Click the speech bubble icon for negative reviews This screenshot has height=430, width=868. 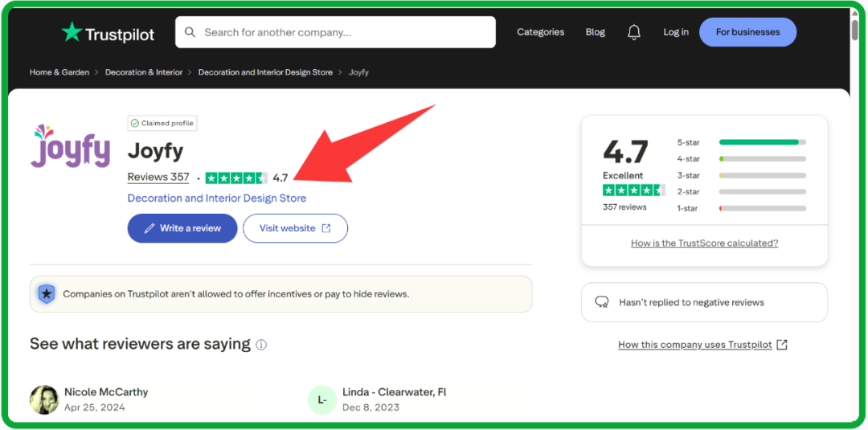pyautogui.click(x=602, y=302)
